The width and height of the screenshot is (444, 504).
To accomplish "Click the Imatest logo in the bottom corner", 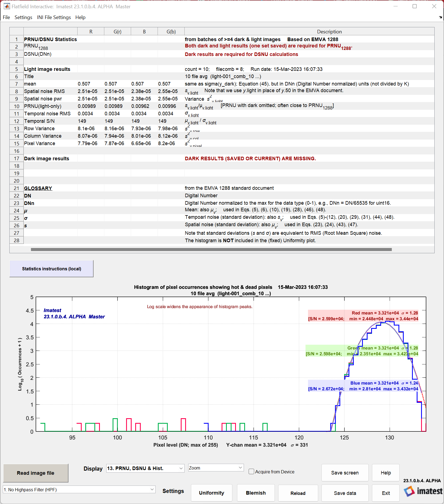I will [423, 491].
